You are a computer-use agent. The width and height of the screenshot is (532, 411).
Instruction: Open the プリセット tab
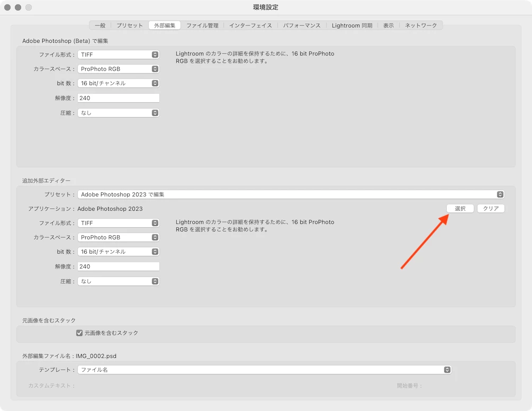pos(130,25)
